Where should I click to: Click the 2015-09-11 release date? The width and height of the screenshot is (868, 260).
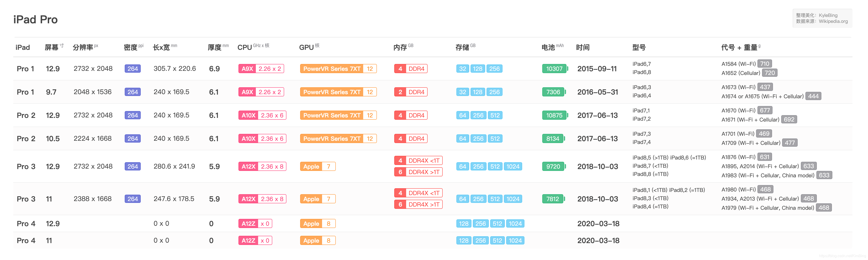coord(597,69)
